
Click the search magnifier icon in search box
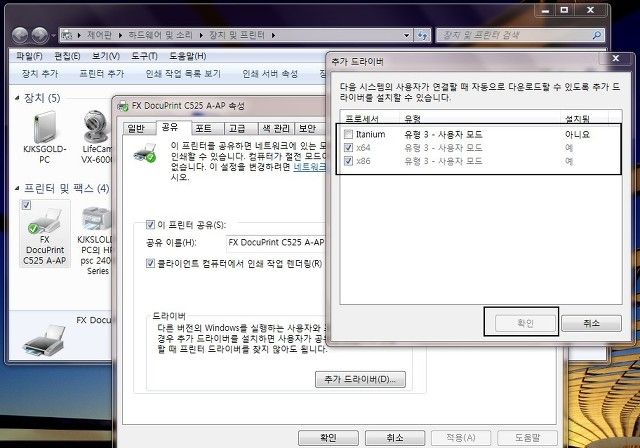click(597, 35)
